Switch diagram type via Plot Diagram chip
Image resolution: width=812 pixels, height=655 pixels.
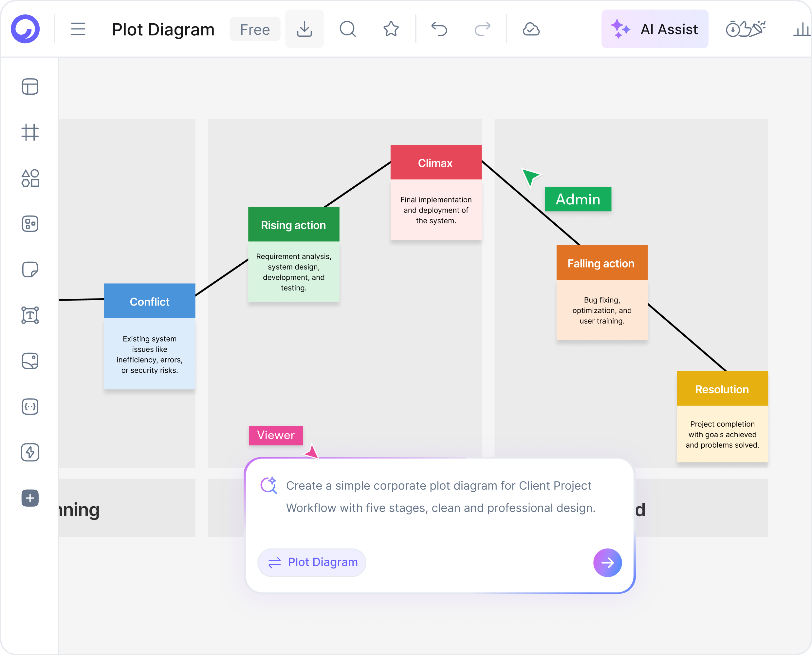click(x=312, y=562)
